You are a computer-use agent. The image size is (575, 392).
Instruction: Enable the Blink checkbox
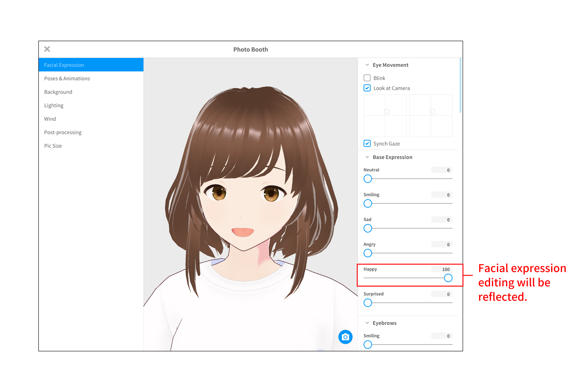click(367, 78)
